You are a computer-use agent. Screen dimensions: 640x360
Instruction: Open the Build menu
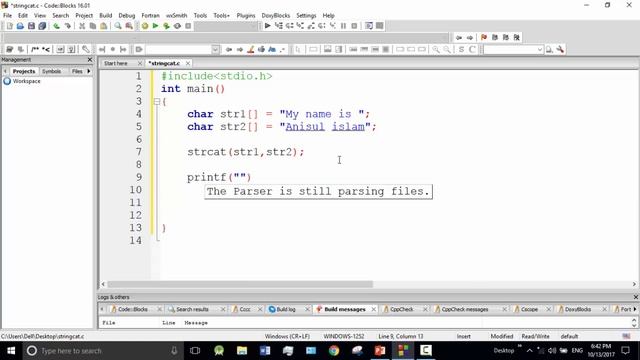(x=106, y=16)
